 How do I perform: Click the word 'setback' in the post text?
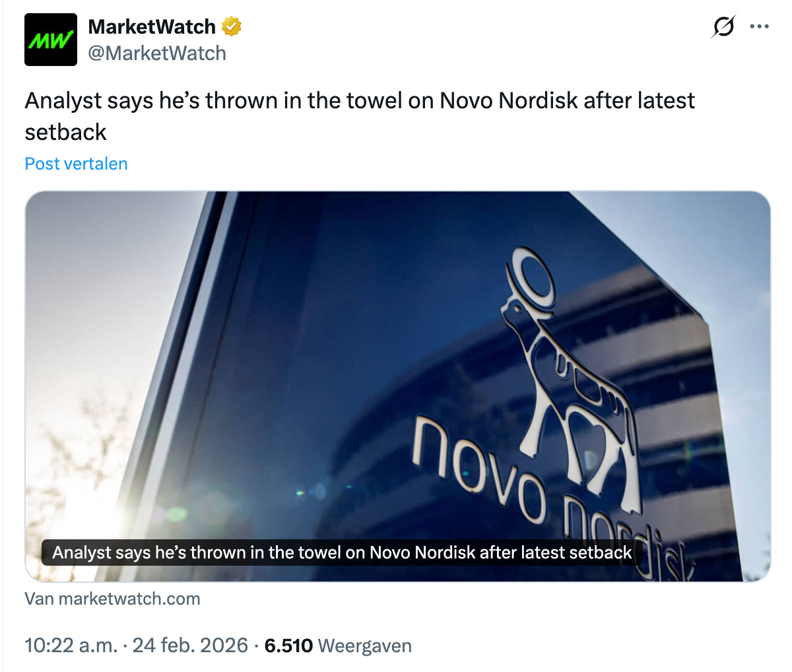click(65, 132)
